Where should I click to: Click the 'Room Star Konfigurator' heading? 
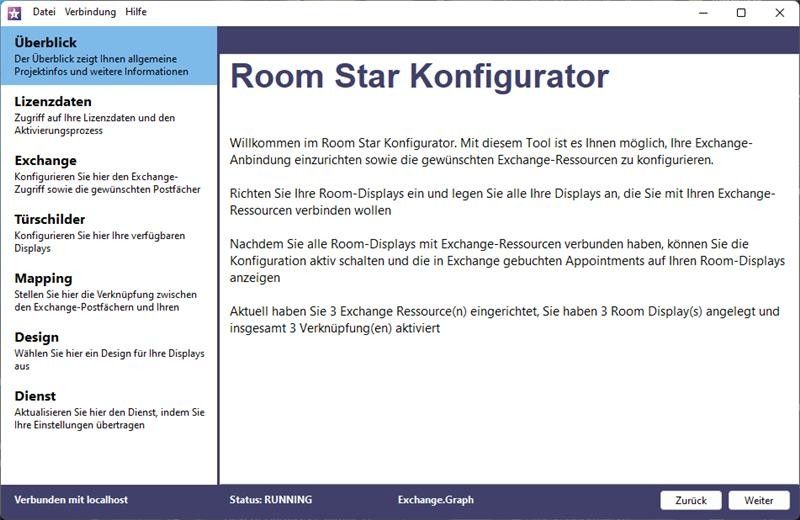tap(419, 77)
